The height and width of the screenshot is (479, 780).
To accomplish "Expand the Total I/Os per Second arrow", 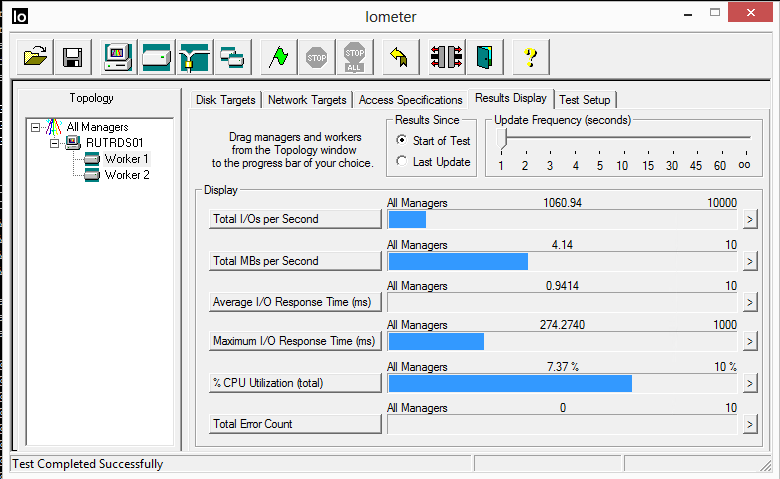I will pos(750,219).
